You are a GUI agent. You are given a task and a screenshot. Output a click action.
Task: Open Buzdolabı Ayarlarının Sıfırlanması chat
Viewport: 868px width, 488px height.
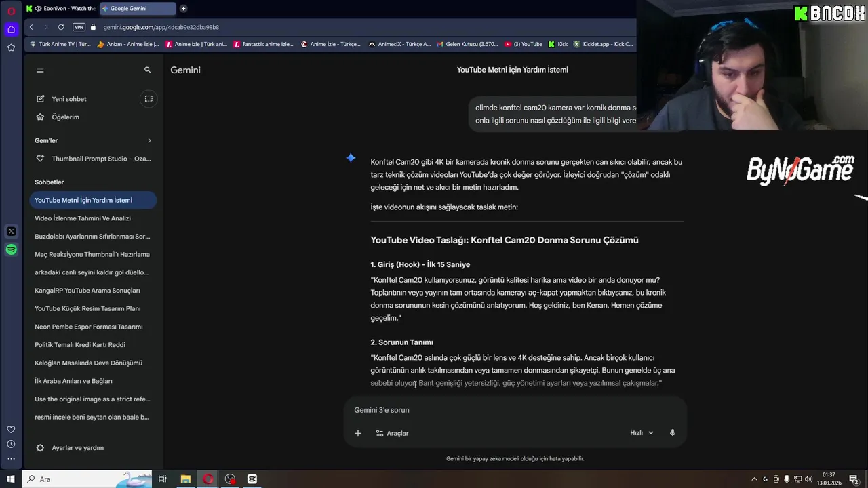click(94, 237)
